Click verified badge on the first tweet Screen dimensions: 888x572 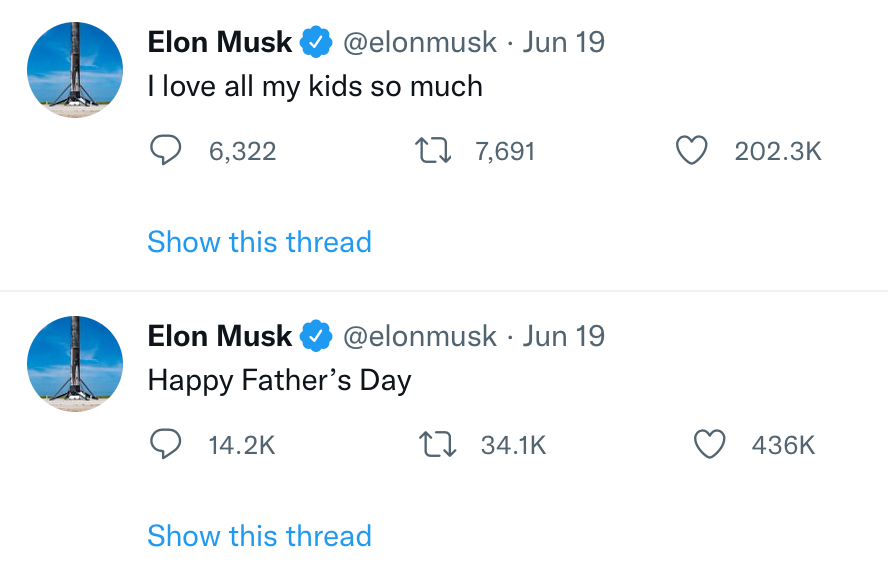click(x=317, y=43)
